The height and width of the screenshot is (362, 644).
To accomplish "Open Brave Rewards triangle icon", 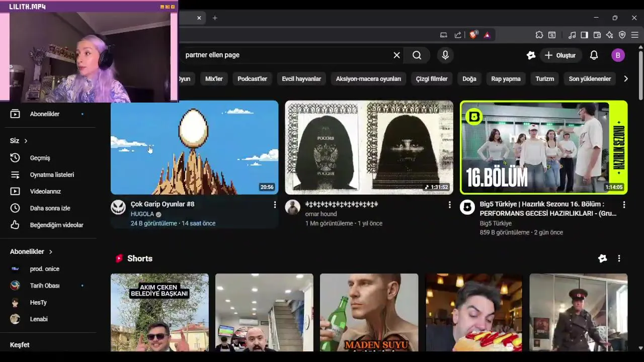I will (487, 35).
